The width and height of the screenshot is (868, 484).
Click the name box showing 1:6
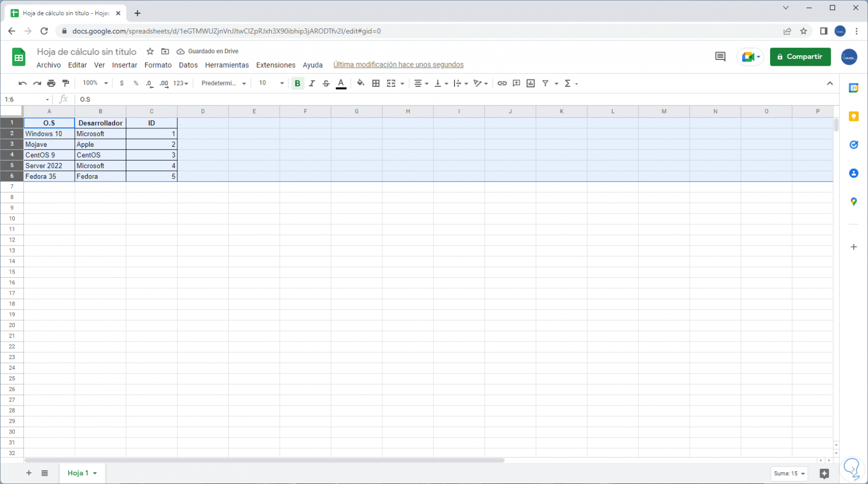(26, 99)
